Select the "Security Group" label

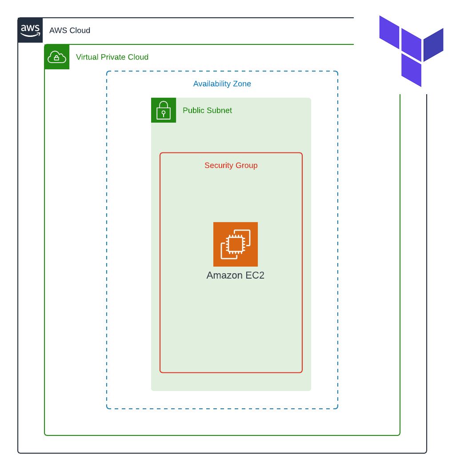coord(231,165)
